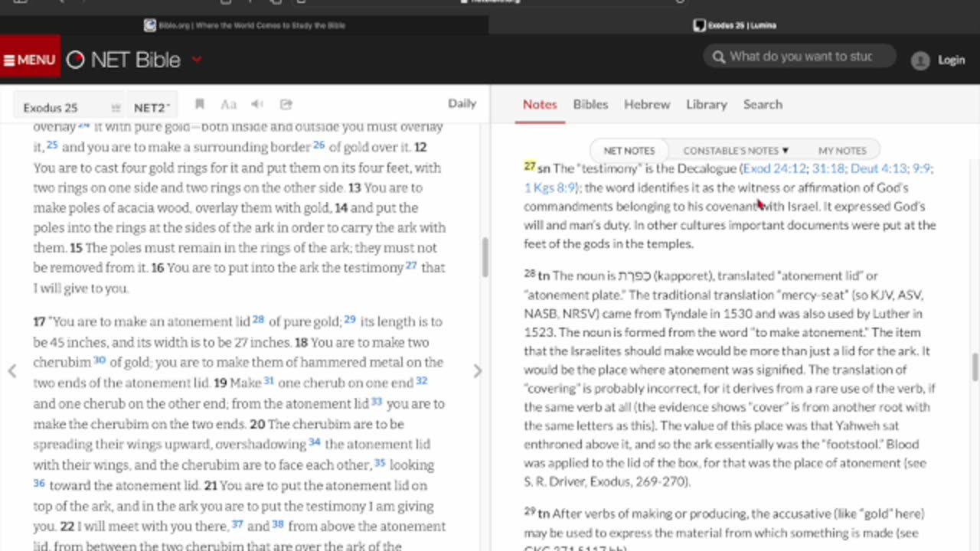980x551 pixels.
Task: Select the Bibles tab
Action: pyautogui.click(x=590, y=104)
